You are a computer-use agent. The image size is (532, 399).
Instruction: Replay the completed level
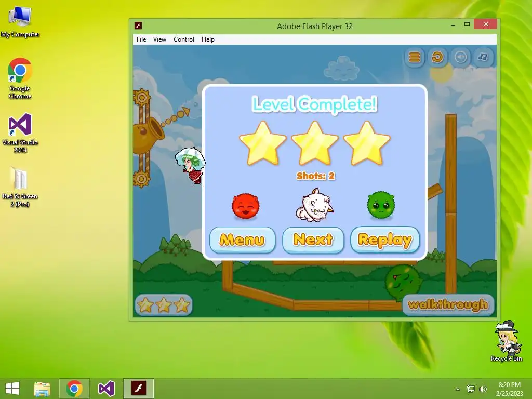coord(385,240)
